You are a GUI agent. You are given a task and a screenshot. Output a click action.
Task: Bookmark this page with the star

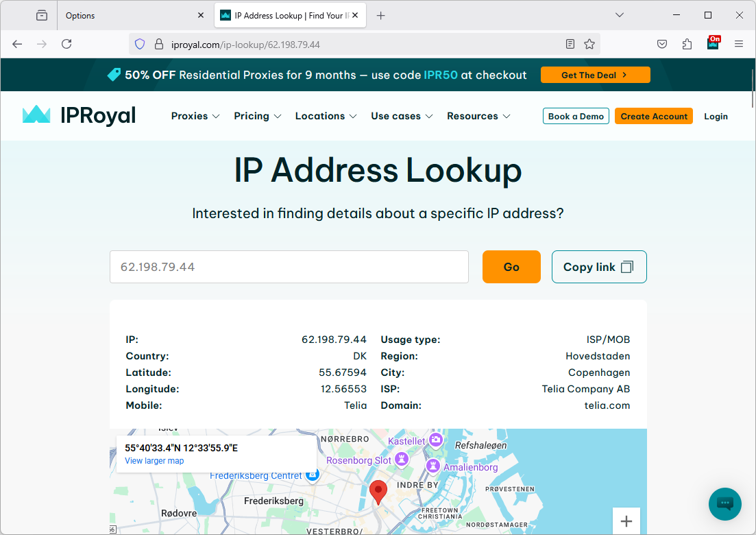coord(589,45)
